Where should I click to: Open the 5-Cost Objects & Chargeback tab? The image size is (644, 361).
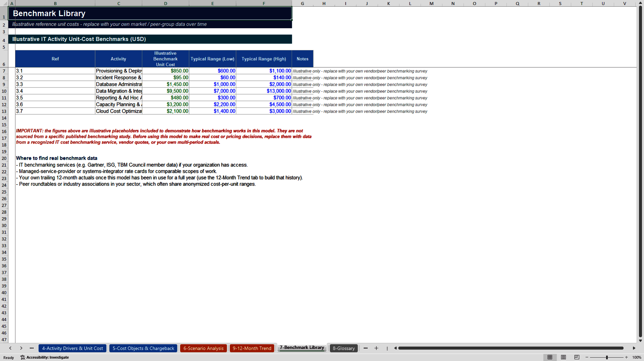[143, 348]
